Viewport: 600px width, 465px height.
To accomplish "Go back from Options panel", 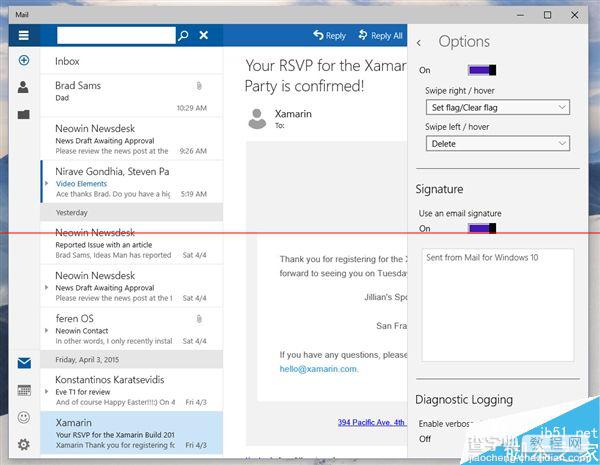I will [x=419, y=42].
